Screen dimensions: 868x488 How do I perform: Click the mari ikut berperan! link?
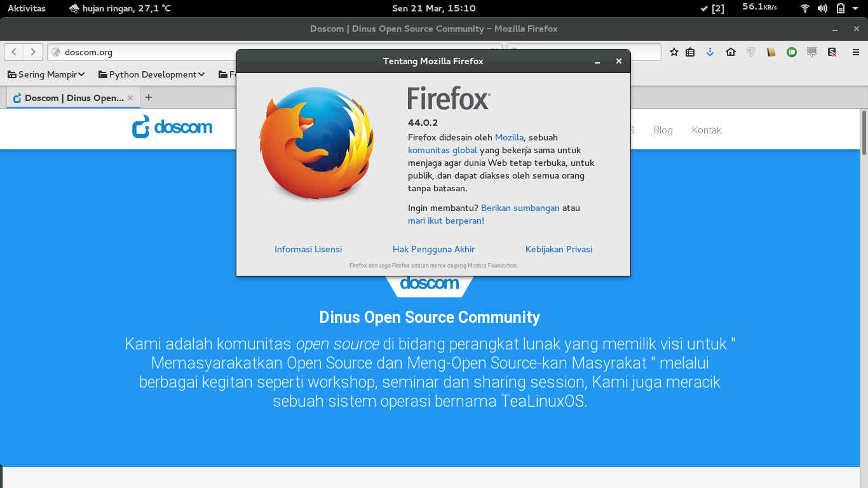tap(446, 220)
